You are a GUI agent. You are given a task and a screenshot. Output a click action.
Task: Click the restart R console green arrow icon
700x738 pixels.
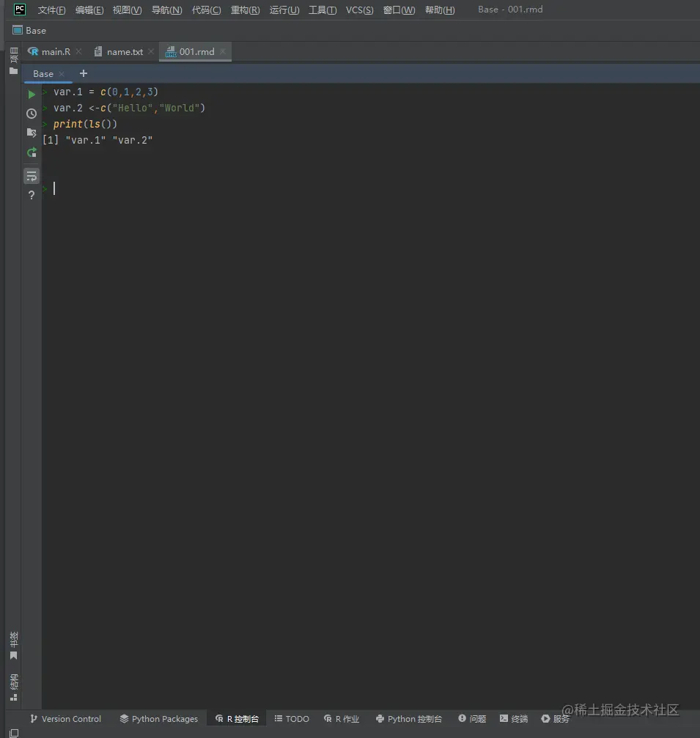pyautogui.click(x=32, y=152)
